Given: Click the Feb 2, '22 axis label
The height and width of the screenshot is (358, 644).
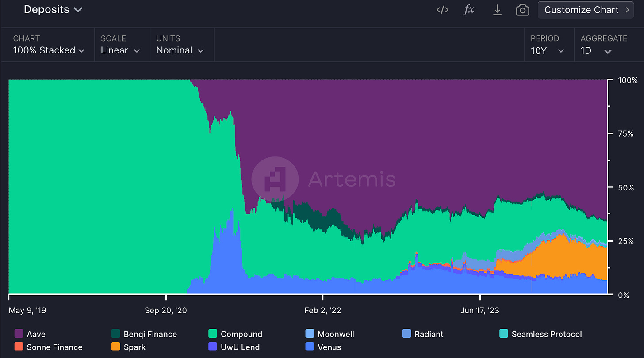Looking at the screenshot, I should click(x=323, y=310).
